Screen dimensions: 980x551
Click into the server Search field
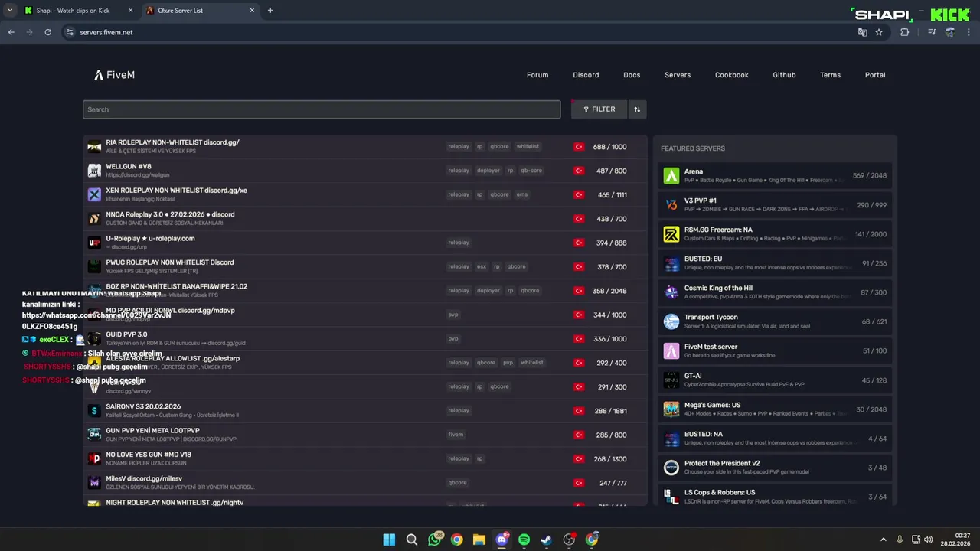coord(322,109)
